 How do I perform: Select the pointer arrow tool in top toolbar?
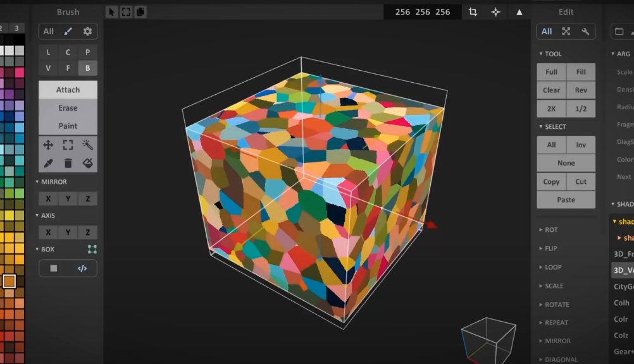(x=111, y=12)
